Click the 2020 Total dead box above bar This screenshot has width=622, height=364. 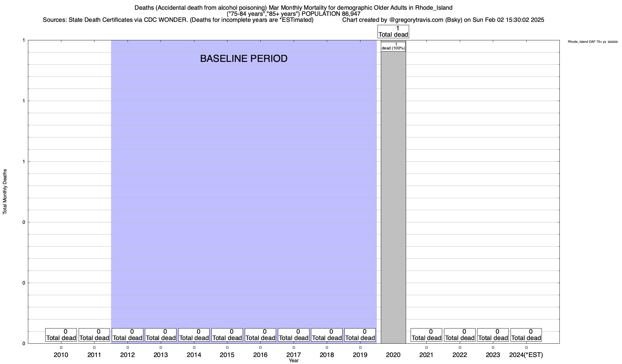[x=393, y=32]
